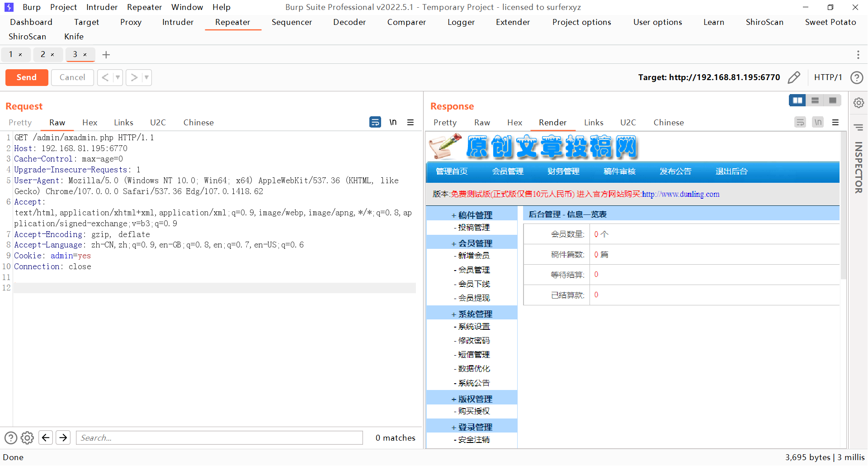The height and width of the screenshot is (466, 868).
Task: Open the ShiroScan tab in second row
Action: point(27,37)
